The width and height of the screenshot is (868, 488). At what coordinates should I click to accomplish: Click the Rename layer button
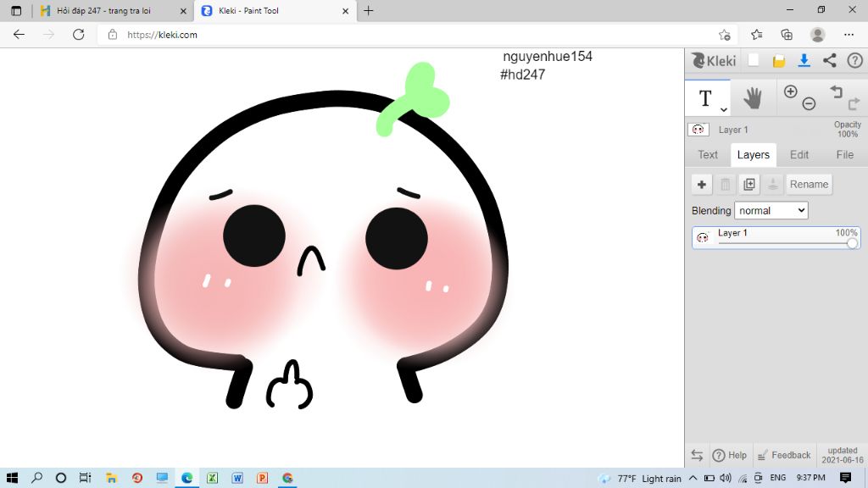[x=809, y=184]
